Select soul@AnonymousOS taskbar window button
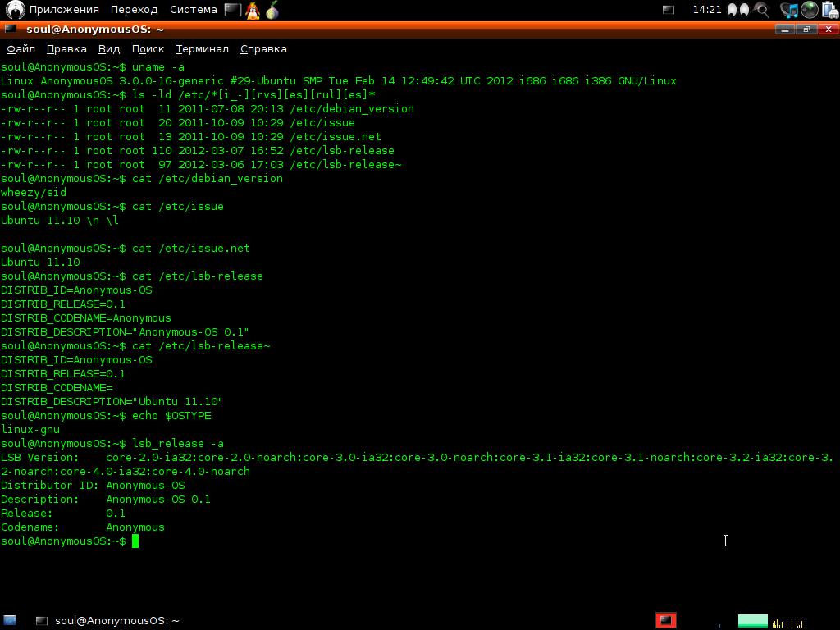840x630 pixels. (107, 620)
